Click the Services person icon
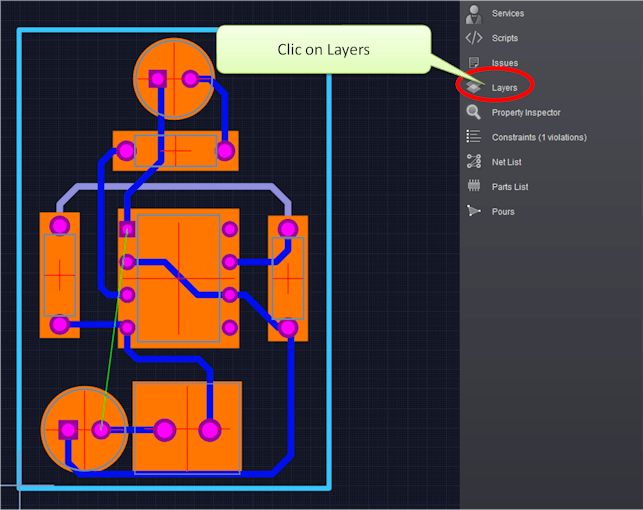Viewport: 643px width, 510px height. tap(474, 14)
